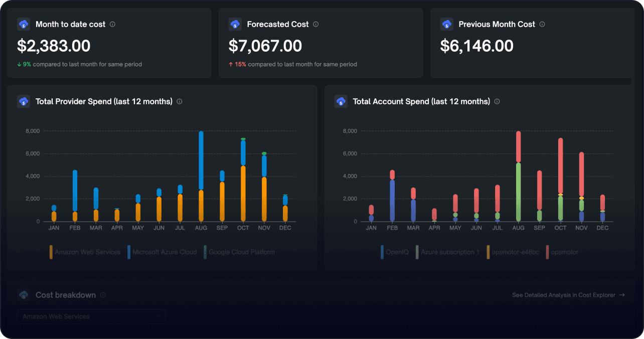Click "Total Account Spend (last 12 months)" heading
Screen dimensions: 644x339
click(x=421, y=101)
